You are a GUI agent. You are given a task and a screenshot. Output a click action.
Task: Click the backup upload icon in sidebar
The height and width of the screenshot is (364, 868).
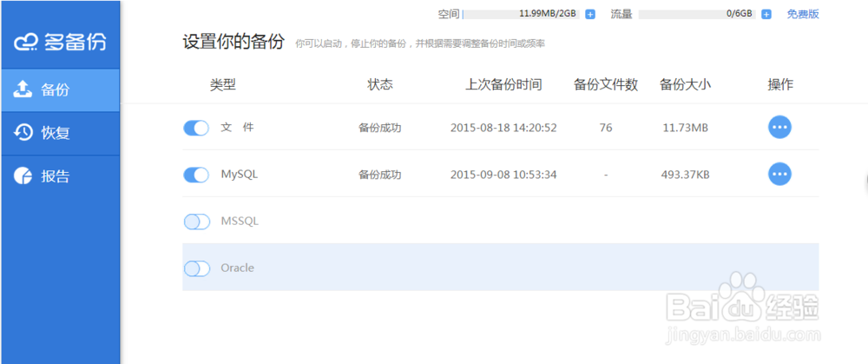coord(23,89)
